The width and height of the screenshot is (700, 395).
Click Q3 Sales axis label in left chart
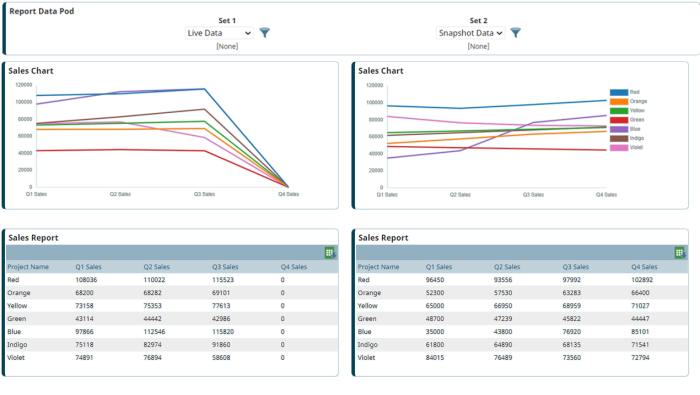click(204, 194)
